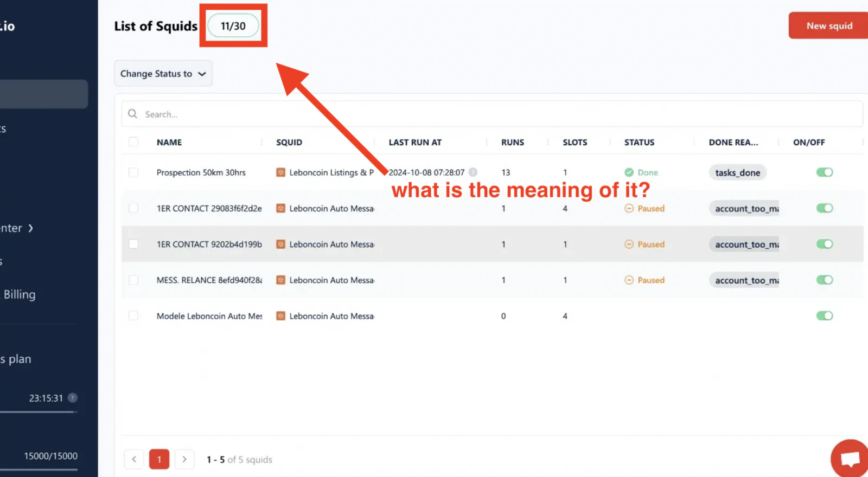Image resolution: width=868 pixels, height=477 pixels.
Task: Click the 15000/15000 quota progress bar
Action: (39, 469)
